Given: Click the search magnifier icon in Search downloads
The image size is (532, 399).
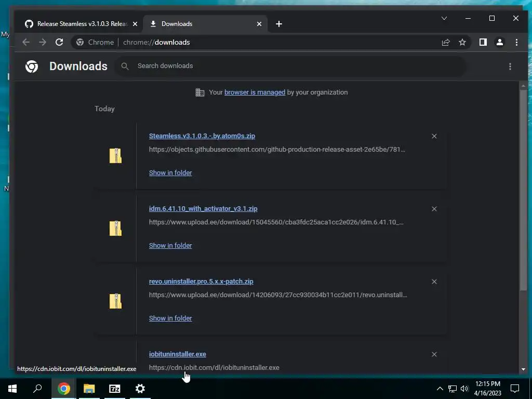Looking at the screenshot, I should (125, 66).
